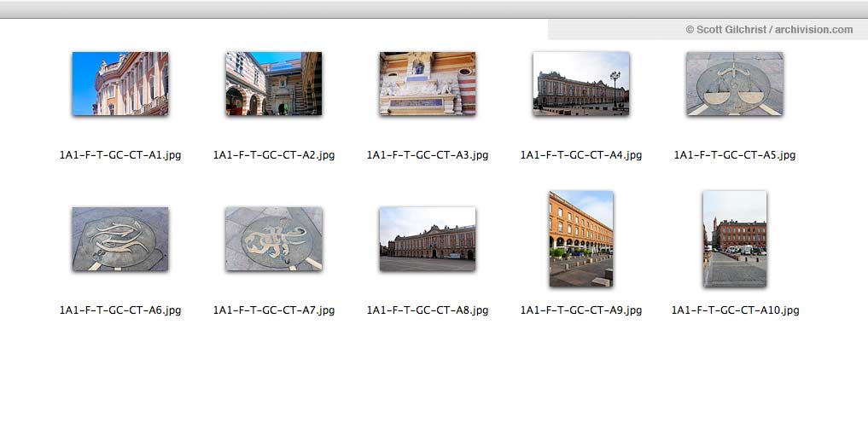Click file name 1A1-F-T-GC-CT-A4.jpg
This screenshot has height=446, width=868.
click(580, 155)
